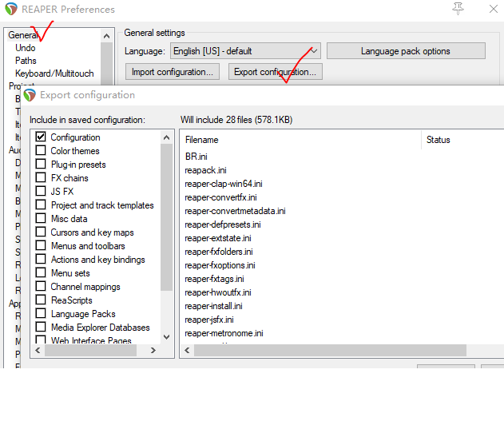Click down arrow of include list scrollbar
Image resolution: width=504 pixels, height=425 pixels.
point(166,337)
